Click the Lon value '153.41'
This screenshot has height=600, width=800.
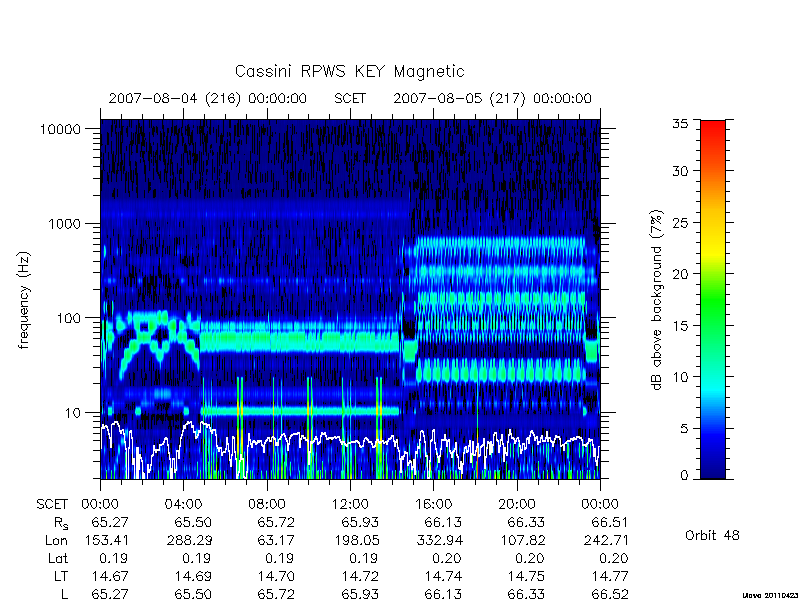[x=107, y=540]
